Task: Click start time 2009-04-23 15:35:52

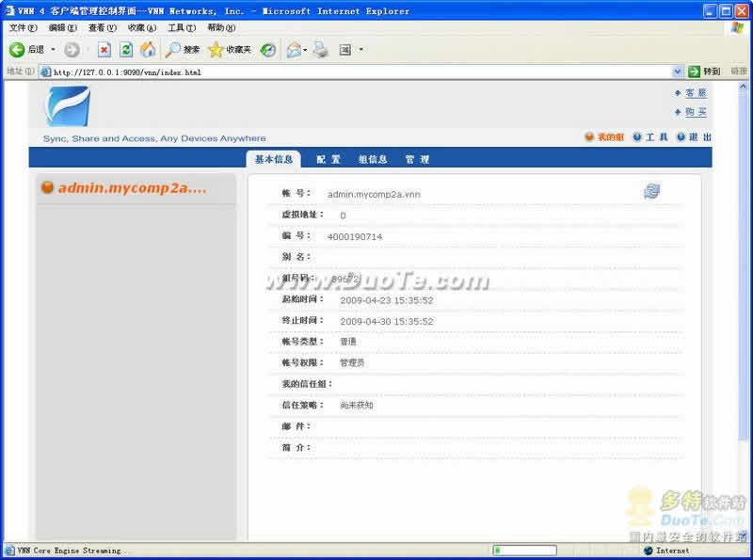Action: (387, 300)
